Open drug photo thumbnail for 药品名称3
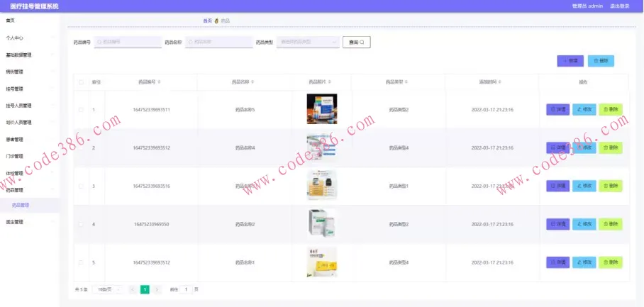Viewport: 644px width, 307px height. [x=322, y=186]
